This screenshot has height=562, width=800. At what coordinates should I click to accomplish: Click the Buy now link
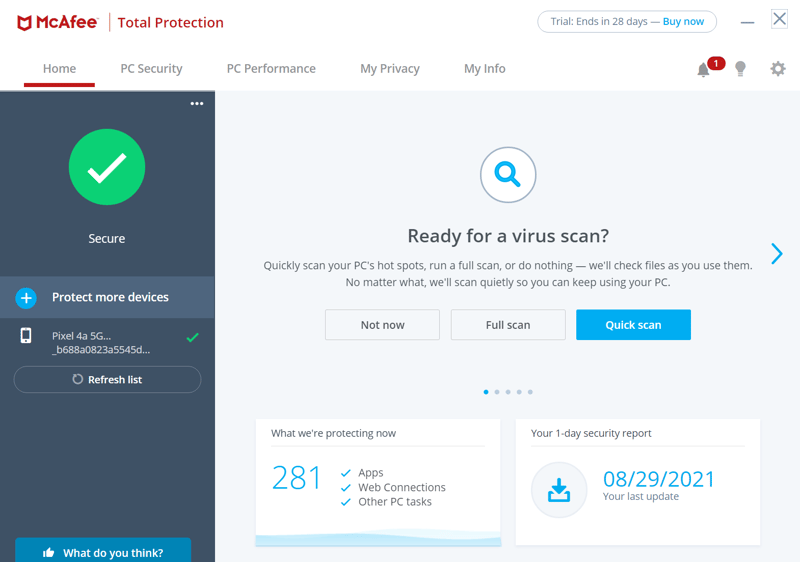click(x=683, y=22)
